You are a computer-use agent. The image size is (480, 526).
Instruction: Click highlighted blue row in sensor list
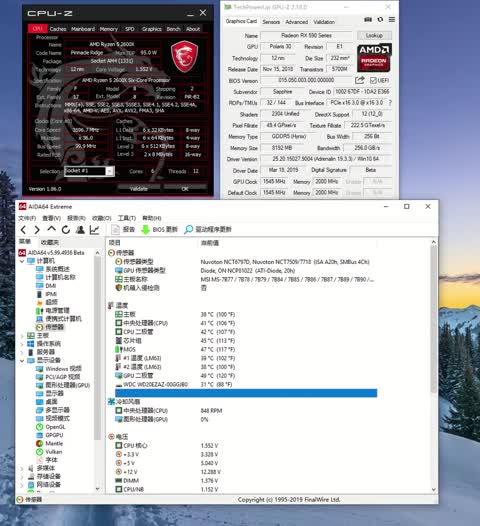[x=246, y=393]
